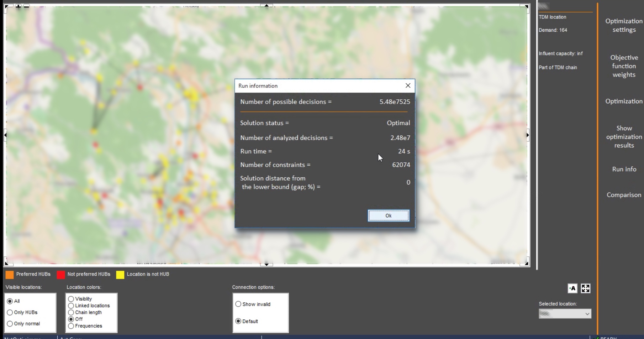Click the map's top-center pan up arrow
This screenshot has width=644, height=339.
click(x=266, y=5)
